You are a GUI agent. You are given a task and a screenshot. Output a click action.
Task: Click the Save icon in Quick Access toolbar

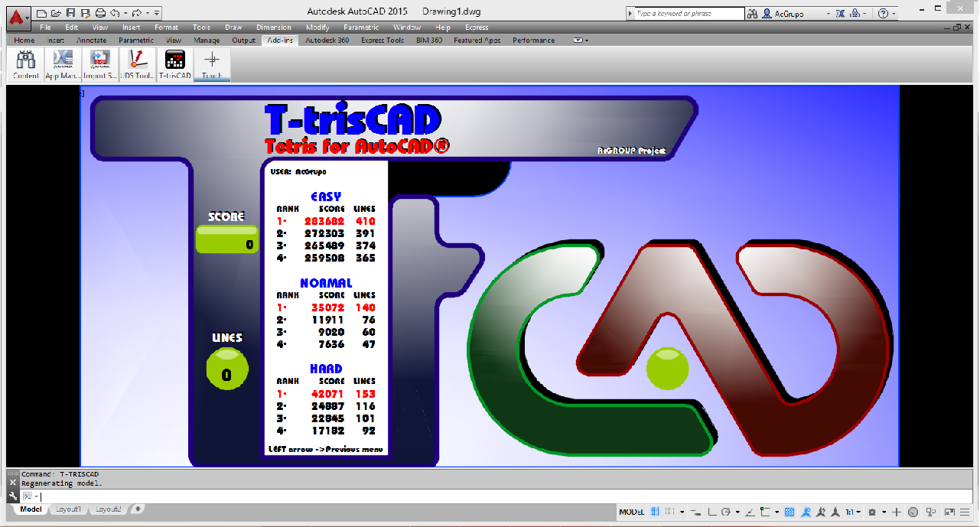tap(70, 13)
